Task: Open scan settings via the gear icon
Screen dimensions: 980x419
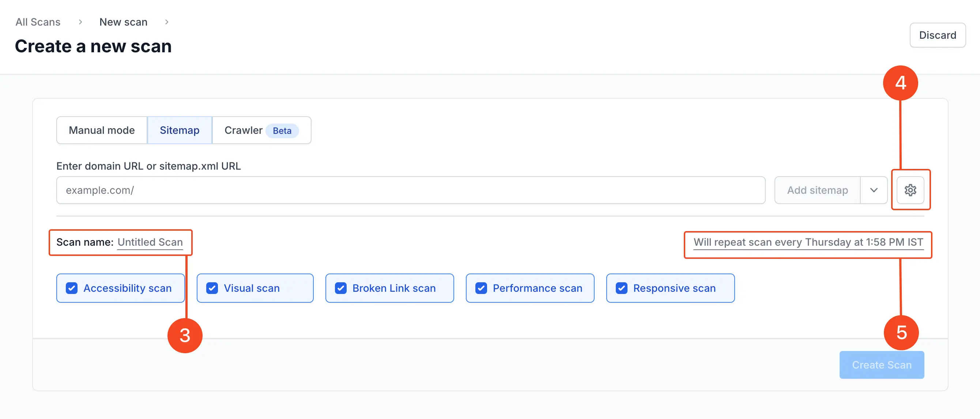Action: [911, 190]
